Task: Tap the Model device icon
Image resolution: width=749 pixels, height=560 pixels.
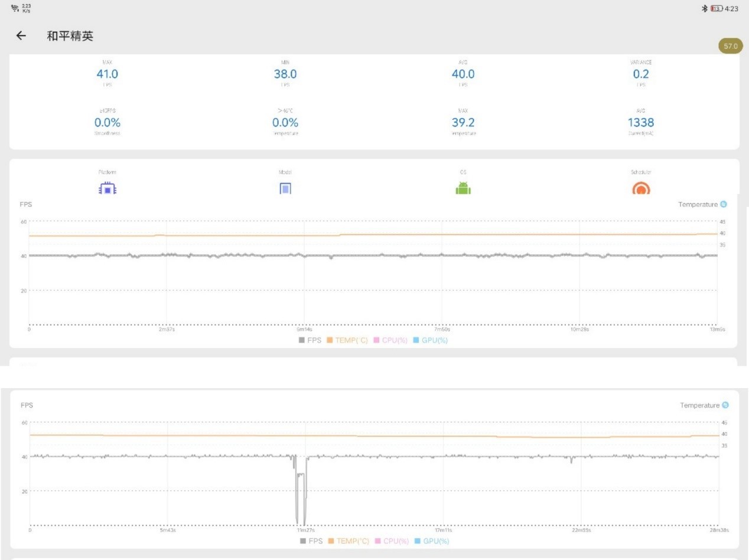Action: [285, 189]
